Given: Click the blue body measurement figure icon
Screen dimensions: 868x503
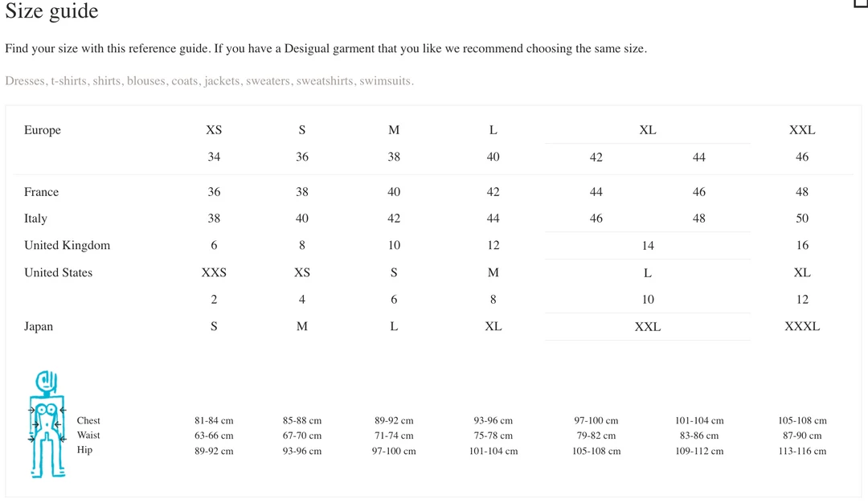Looking at the screenshot, I should [x=47, y=423].
